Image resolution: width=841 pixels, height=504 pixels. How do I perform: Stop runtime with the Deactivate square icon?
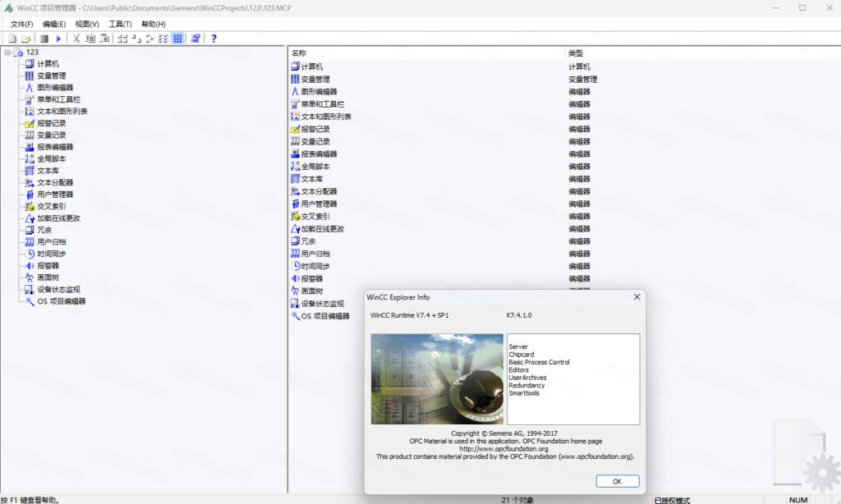click(x=44, y=39)
